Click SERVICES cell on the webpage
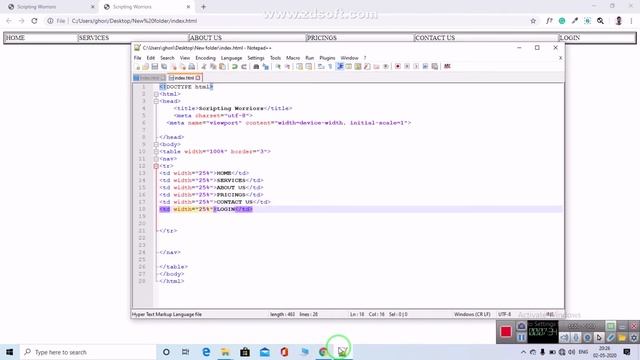 (133, 38)
